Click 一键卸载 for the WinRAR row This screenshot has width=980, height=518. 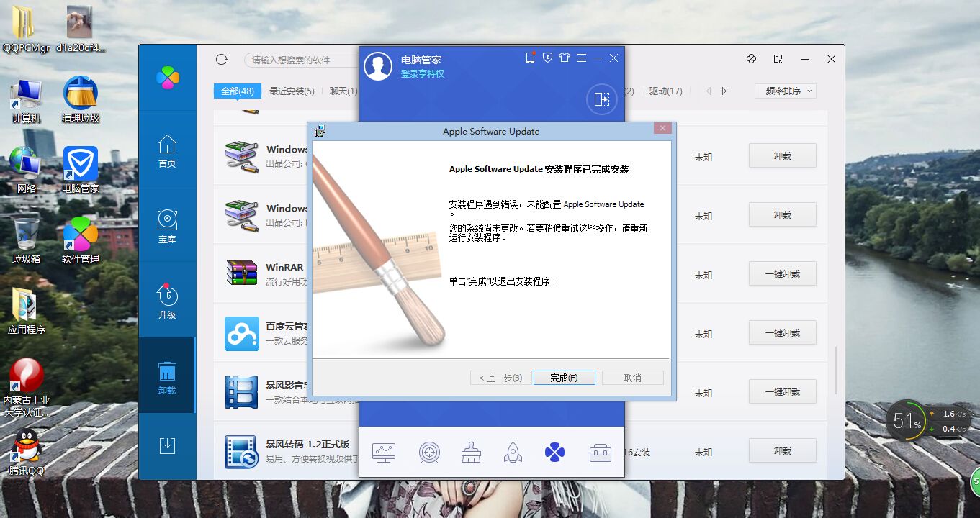tap(782, 274)
